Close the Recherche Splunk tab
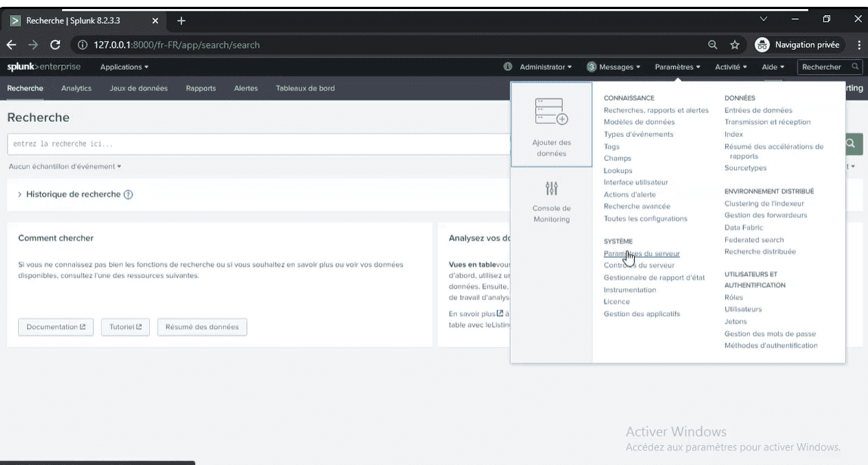 click(155, 21)
